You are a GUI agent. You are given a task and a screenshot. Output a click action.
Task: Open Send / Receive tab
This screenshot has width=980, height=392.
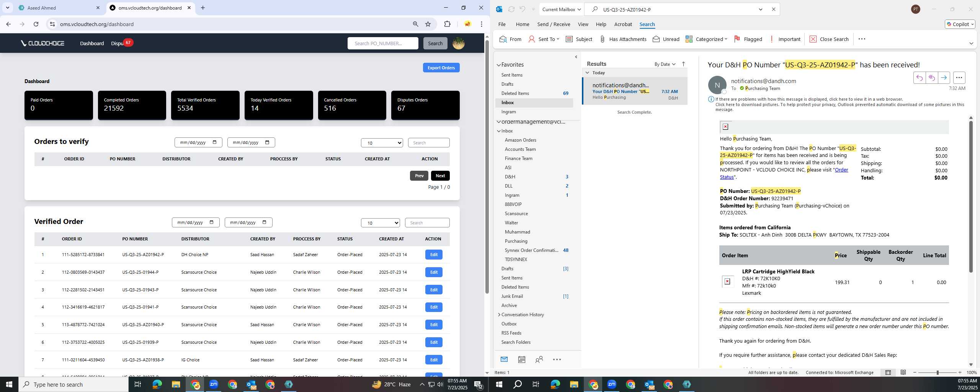pyautogui.click(x=554, y=24)
